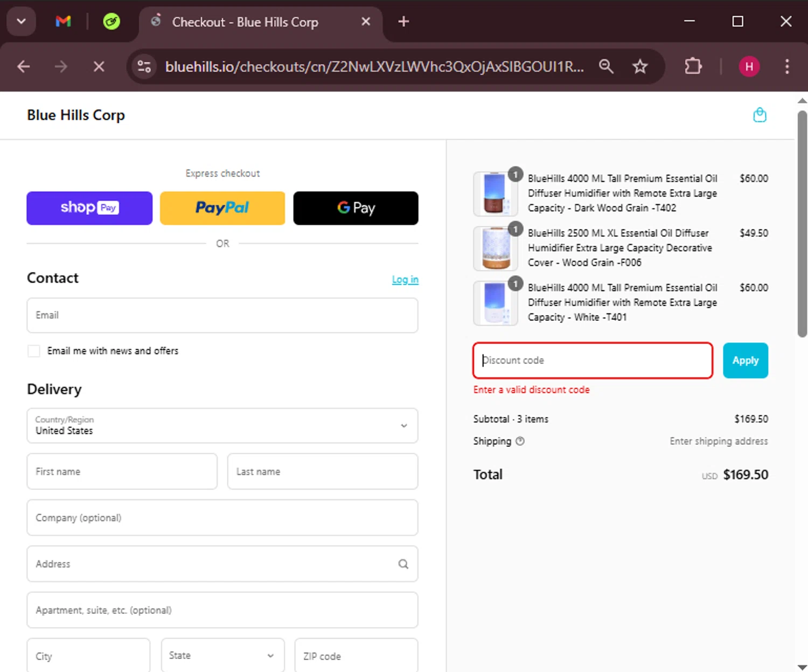Open the Chrome profile avatar H
Screen dimensions: 808x672
click(x=749, y=67)
